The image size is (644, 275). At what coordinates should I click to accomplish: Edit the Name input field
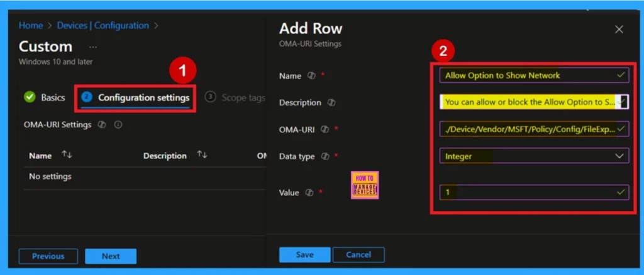pyautogui.click(x=534, y=75)
